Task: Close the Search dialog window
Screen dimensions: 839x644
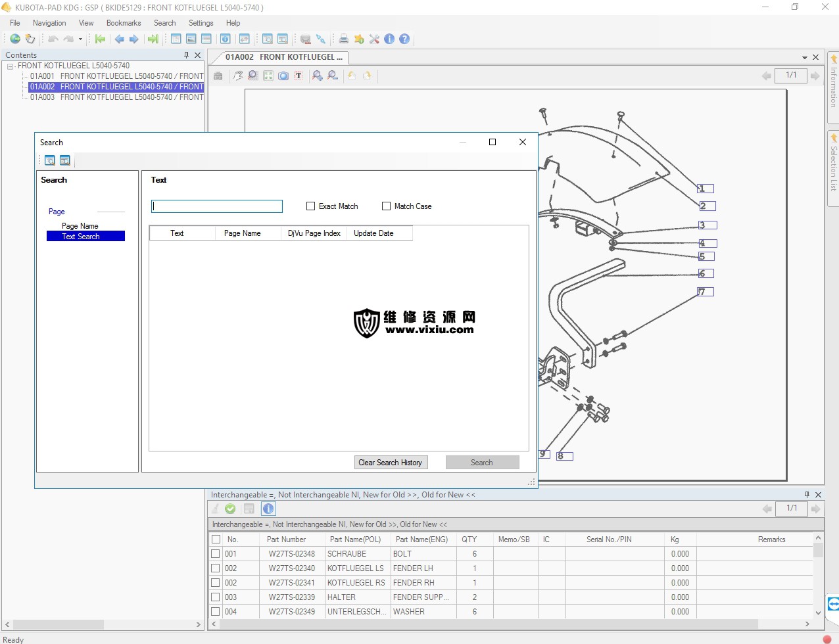Action: tap(523, 142)
